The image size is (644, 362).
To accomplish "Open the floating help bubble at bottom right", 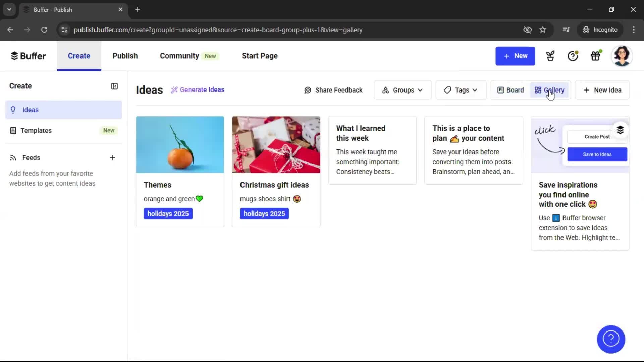I will pos(610,339).
